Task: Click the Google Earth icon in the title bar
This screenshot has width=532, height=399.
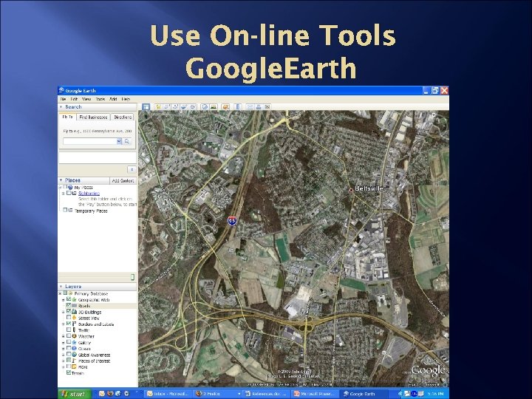Action: pyautogui.click(x=61, y=90)
